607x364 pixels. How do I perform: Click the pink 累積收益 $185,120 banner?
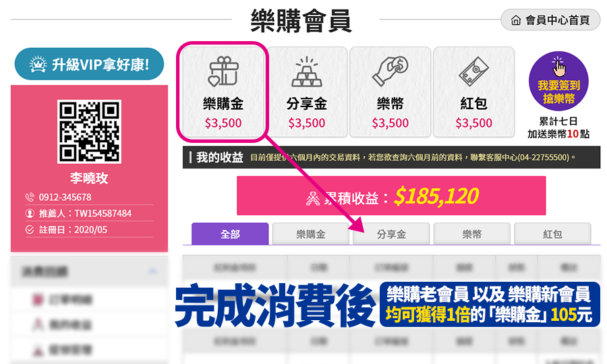[391, 195]
